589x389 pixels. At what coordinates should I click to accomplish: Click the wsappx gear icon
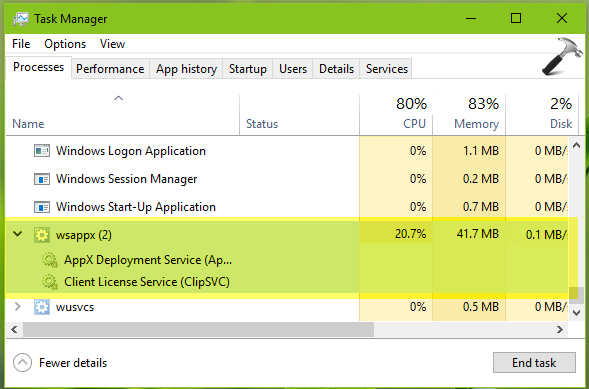coord(42,235)
